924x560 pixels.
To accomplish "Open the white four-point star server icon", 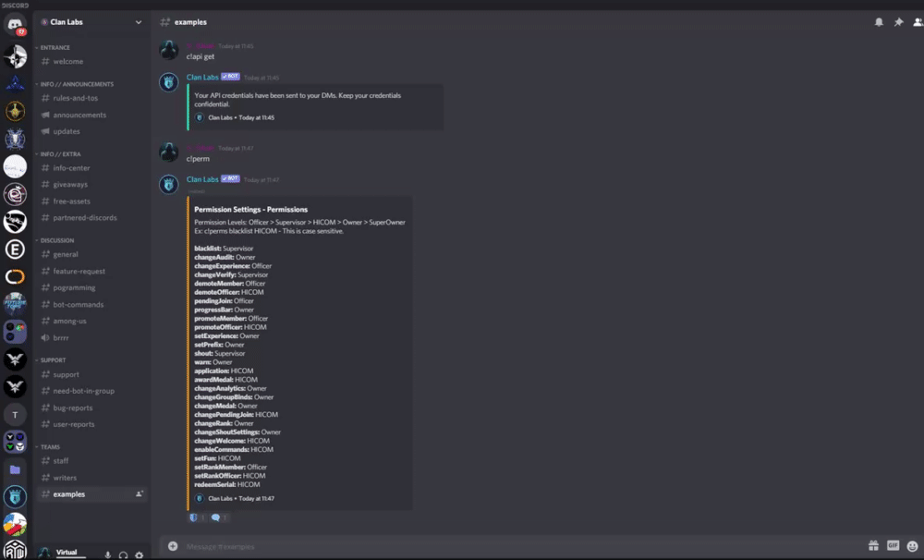I will [x=15, y=56].
